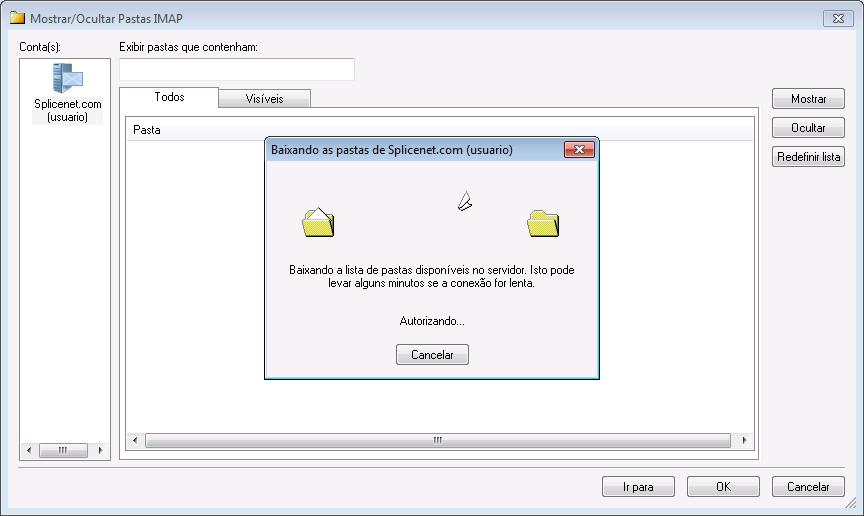Click the flying paper animation icon
The height and width of the screenshot is (516, 864).
click(465, 201)
